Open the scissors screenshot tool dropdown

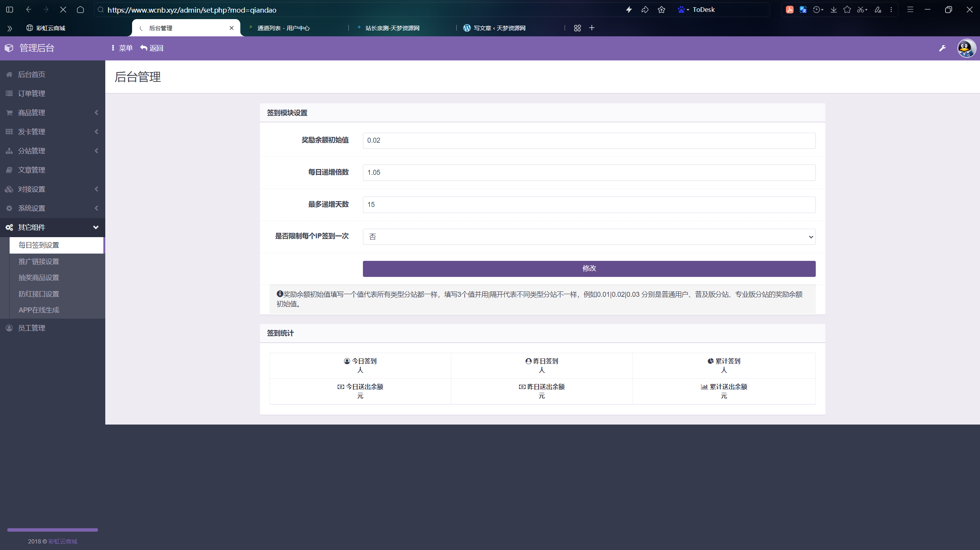[862, 10]
